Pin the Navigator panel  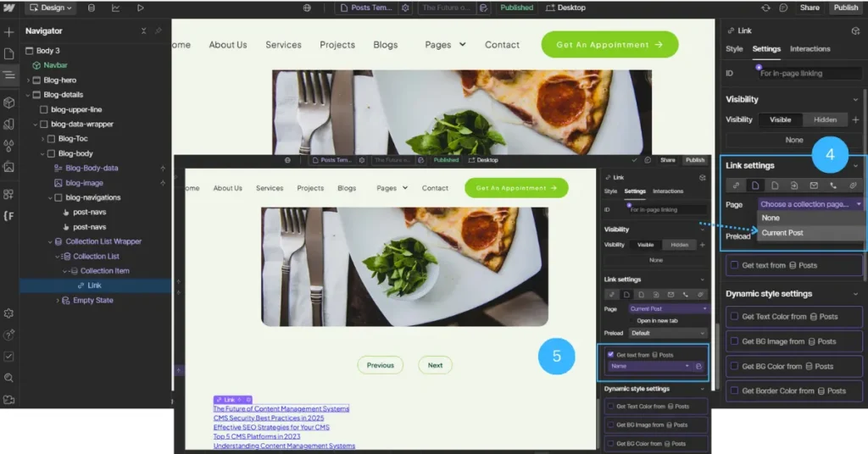pyautogui.click(x=159, y=31)
